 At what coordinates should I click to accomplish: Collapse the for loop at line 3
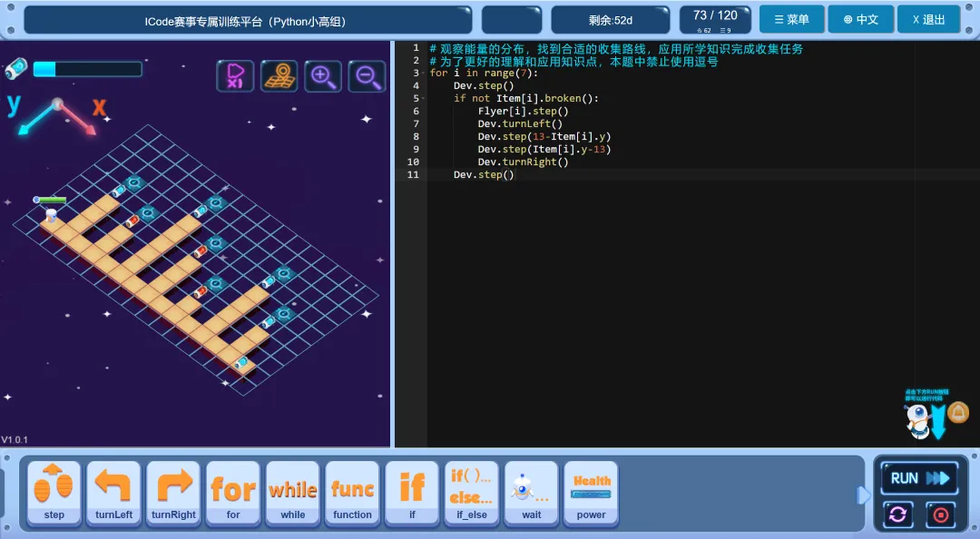point(423,73)
